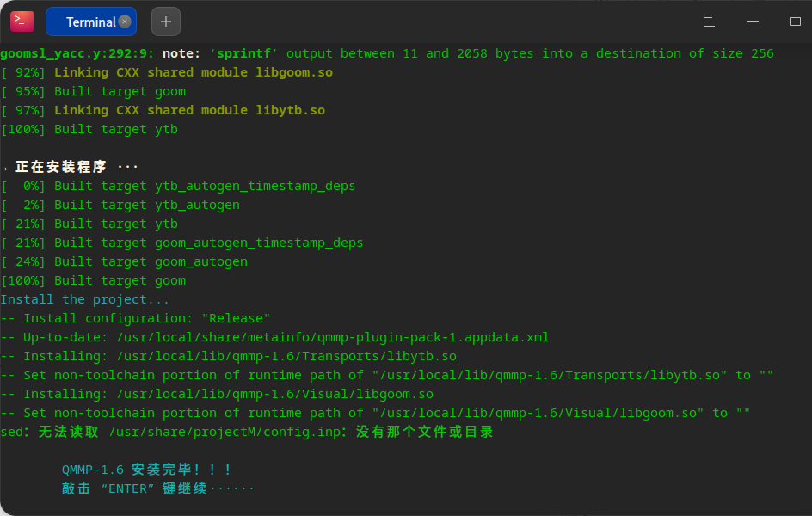The image size is (812, 516).
Task: Click the '敲击 ENTER 键继续' prompt
Action: (158, 488)
